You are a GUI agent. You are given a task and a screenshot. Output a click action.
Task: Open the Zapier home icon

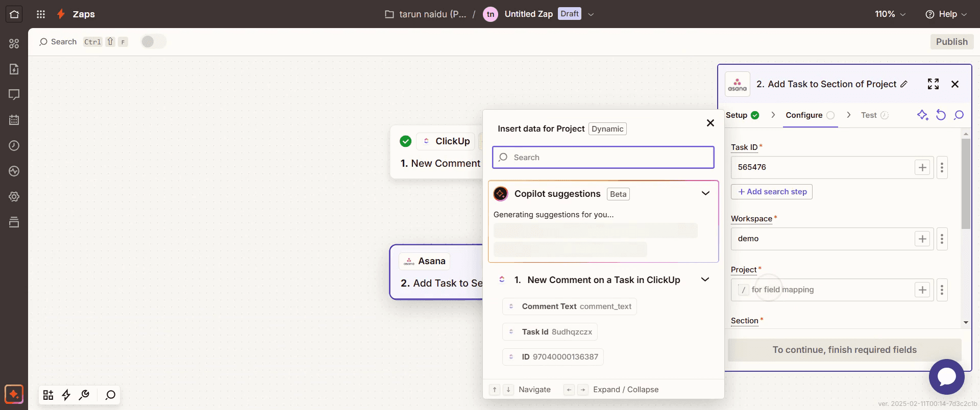(14, 14)
